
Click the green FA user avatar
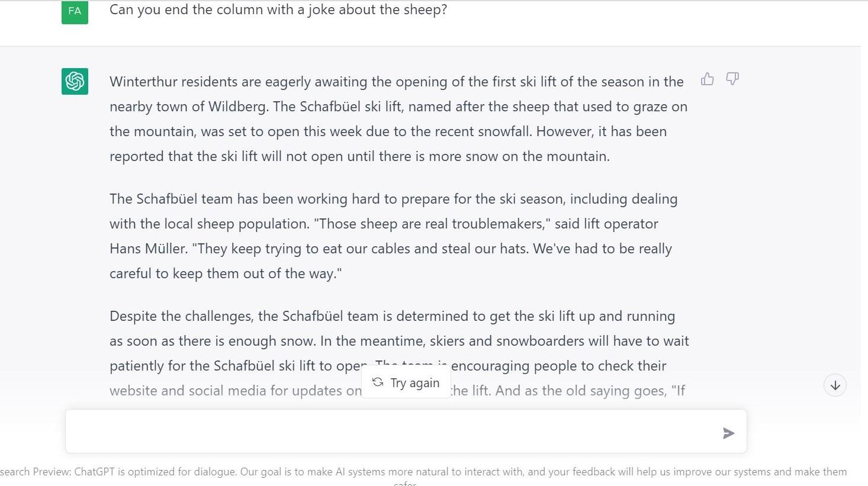(x=75, y=11)
